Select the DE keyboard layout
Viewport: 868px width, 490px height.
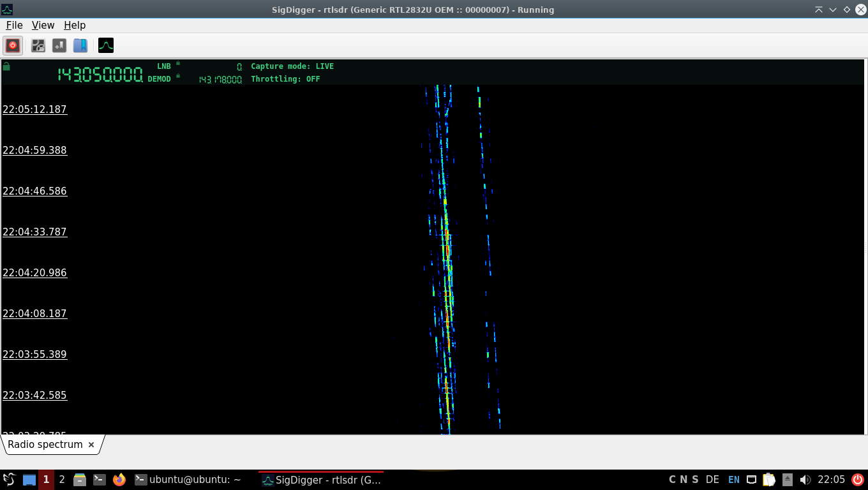712,480
